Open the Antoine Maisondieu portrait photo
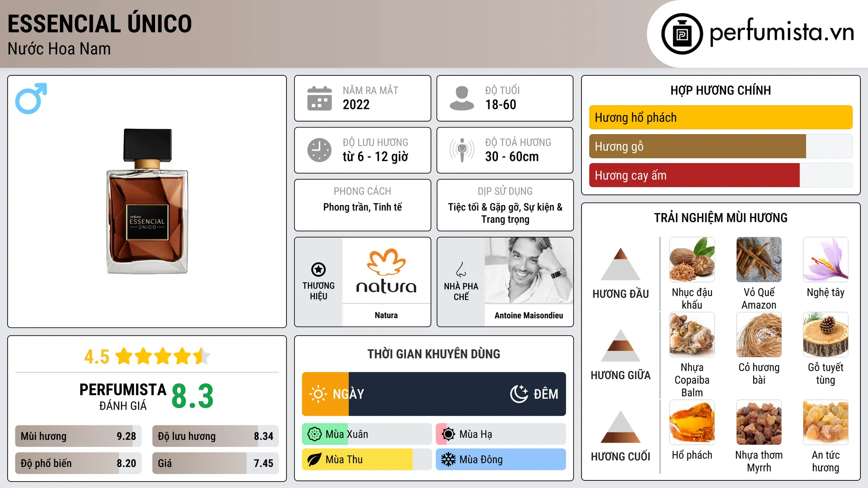868x488 pixels. [529, 270]
